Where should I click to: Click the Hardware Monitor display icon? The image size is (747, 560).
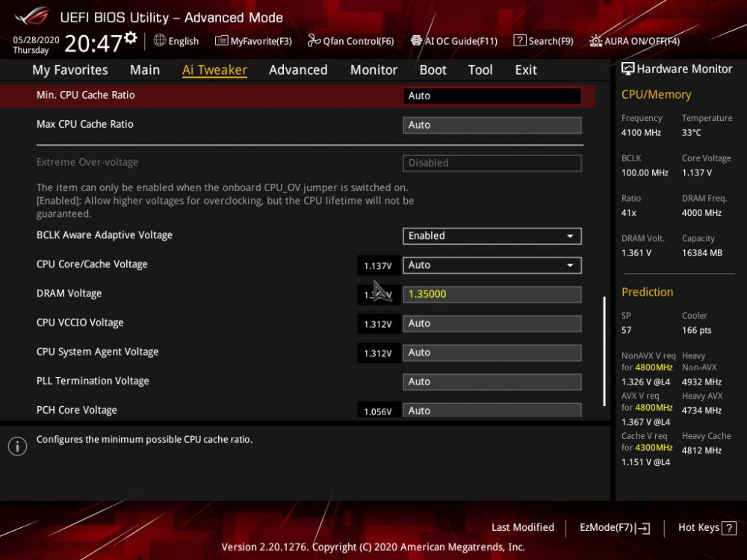click(x=628, y=69)
